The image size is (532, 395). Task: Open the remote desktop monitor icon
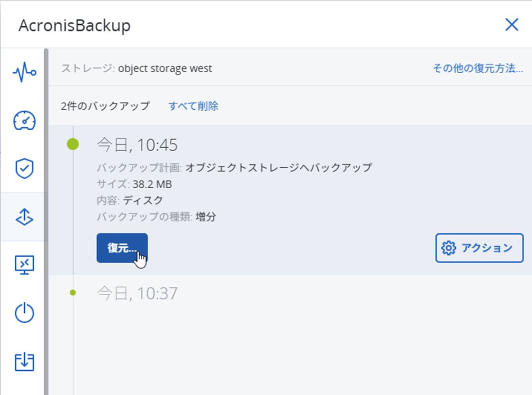pos(24,265)
